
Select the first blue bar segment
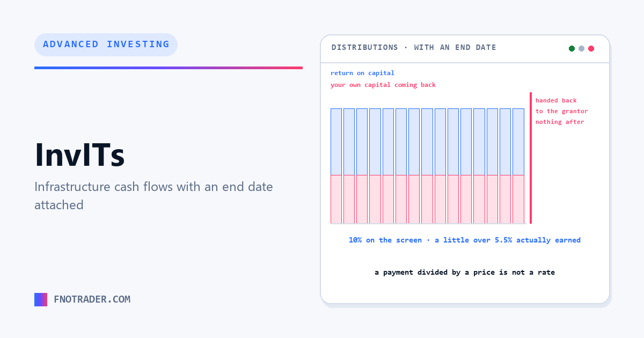[x=336, y=142]
